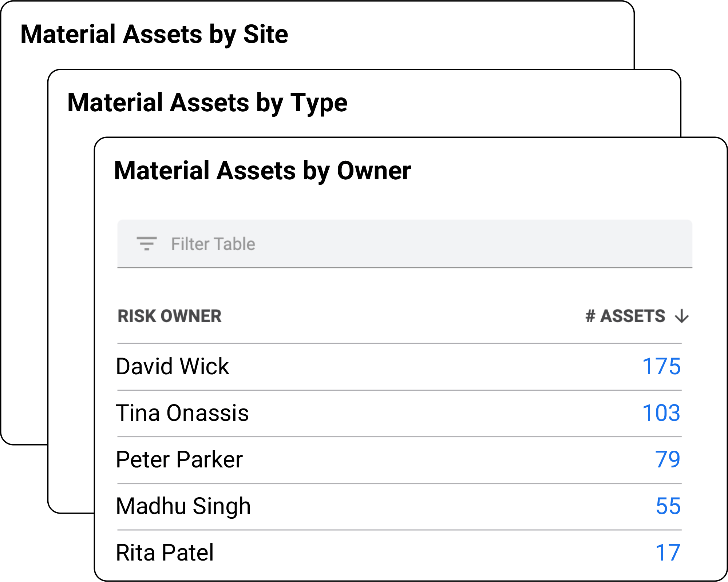
Task: Focus the Filter Table input field
Action: [404, 244]
